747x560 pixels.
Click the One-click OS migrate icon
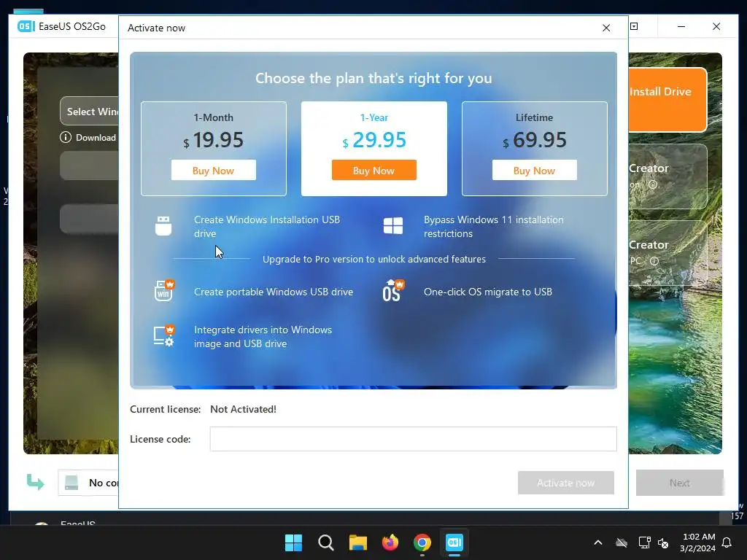393,290
